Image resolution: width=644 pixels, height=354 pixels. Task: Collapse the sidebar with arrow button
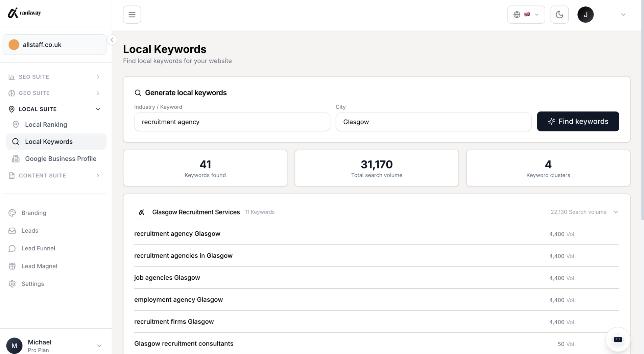click(x=112, y=40)
